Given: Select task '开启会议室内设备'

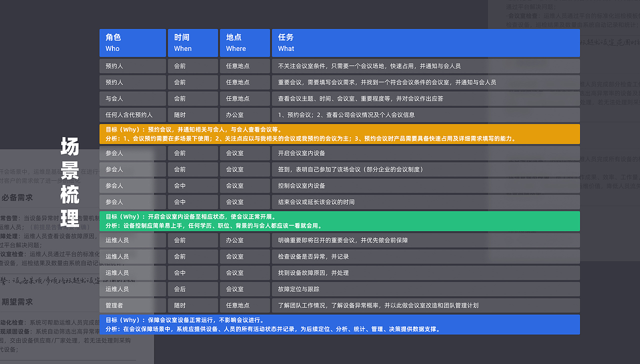Looking at the screenshot, I should click(426, 153).
